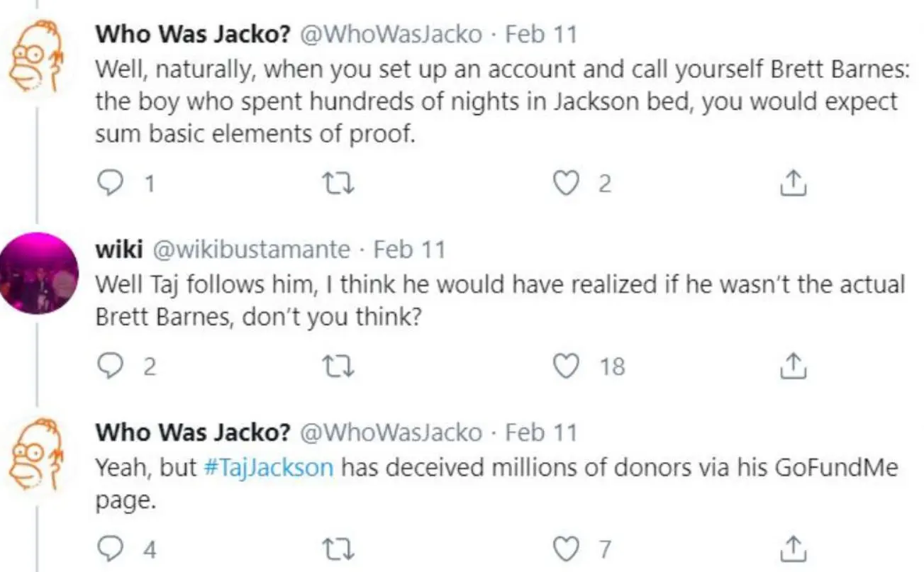This screenshot has width=924, height=572.
Task: Share the first Who Was Jacko tweet
Action: [793, 184]
